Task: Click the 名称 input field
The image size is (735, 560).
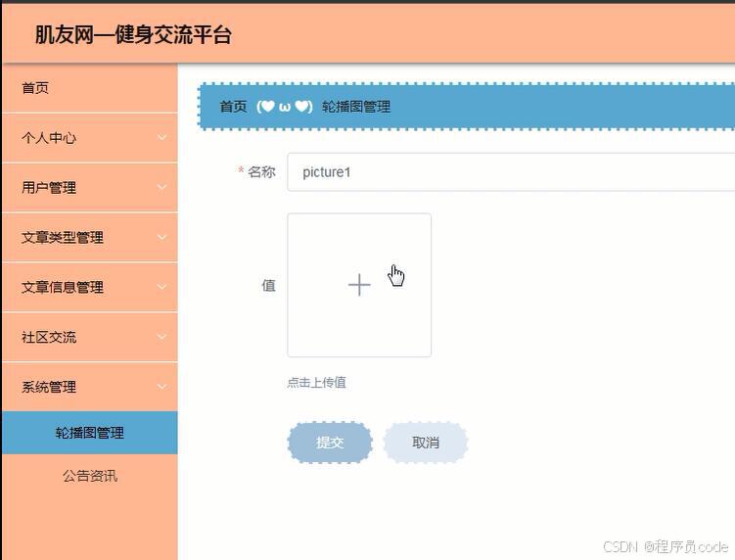Action: pos(511,172)
